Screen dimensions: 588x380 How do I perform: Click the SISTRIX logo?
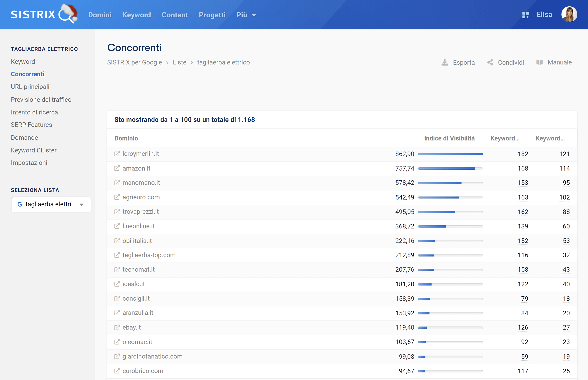[x=44, y=14]
